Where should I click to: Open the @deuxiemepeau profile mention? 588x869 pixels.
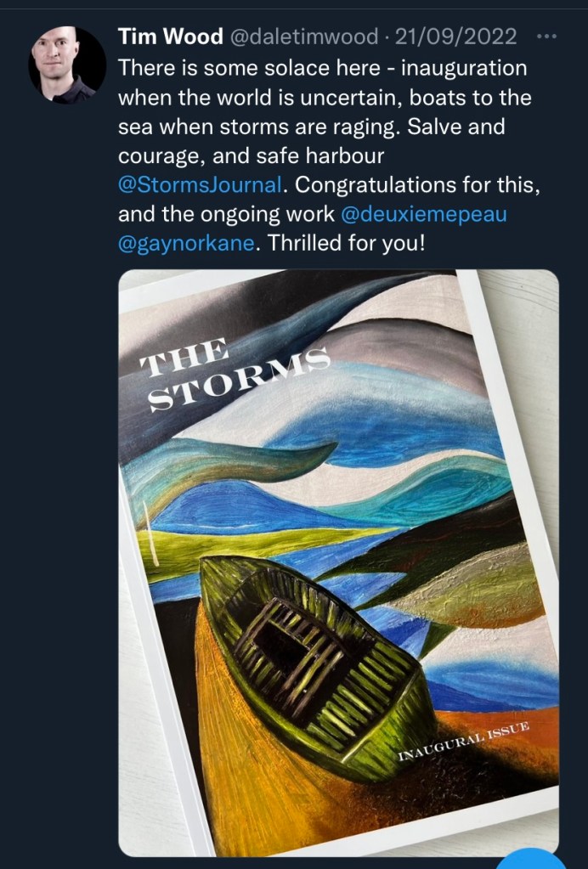pos(423,214)
